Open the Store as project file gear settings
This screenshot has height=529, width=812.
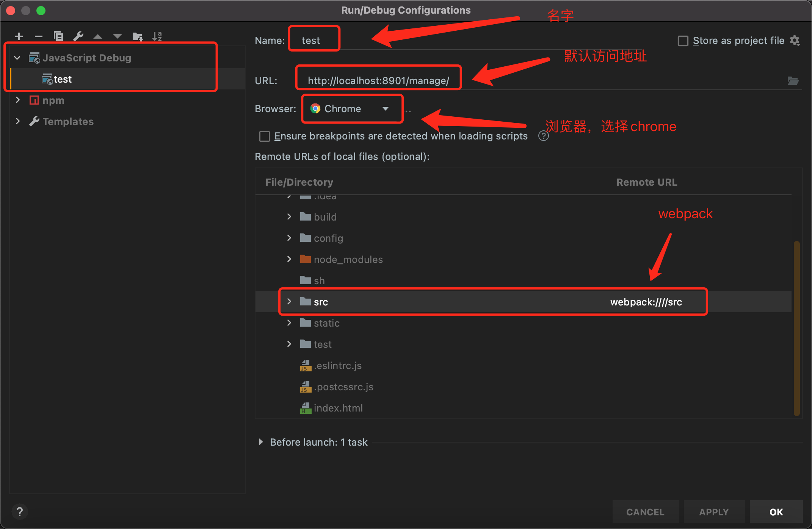click(x=795, y=41)
